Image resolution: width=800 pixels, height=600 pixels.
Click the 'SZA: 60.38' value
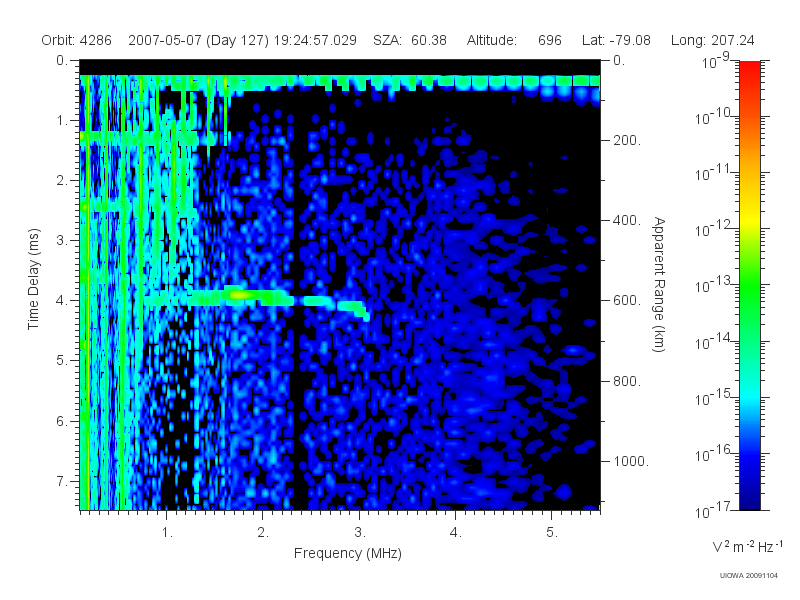coord(410,40)
